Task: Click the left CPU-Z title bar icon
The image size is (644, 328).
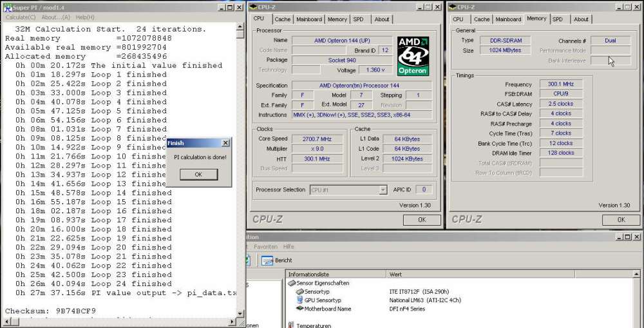Action: pyautogui.click(x=252, y=7)
